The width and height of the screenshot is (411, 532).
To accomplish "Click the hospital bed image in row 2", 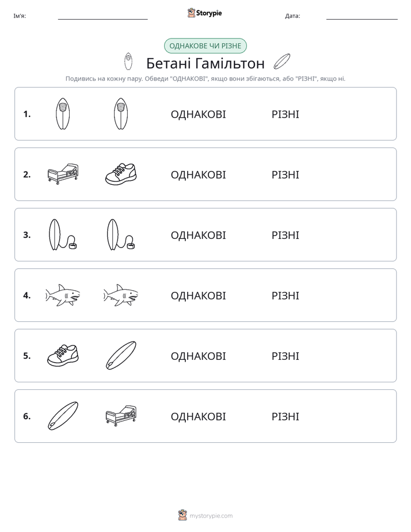I will click(63, 174).
